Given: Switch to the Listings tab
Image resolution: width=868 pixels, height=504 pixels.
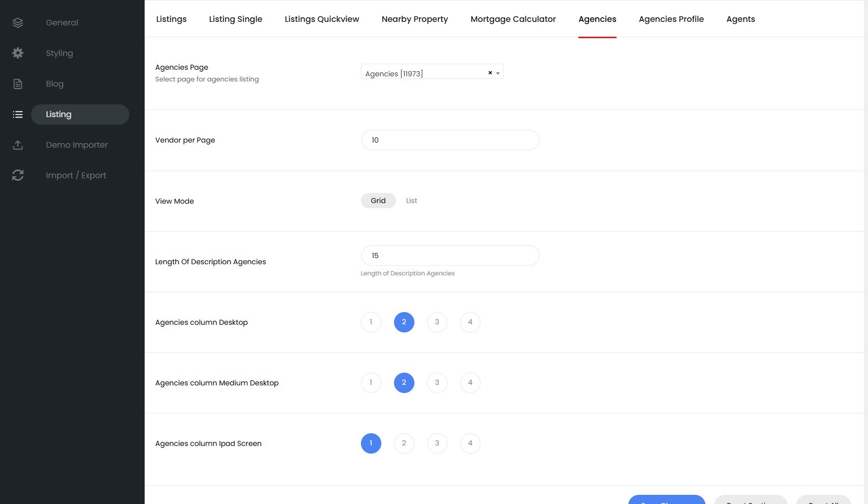Looking at the screenshot, I should pyautogui.click(x=171, y=19).
